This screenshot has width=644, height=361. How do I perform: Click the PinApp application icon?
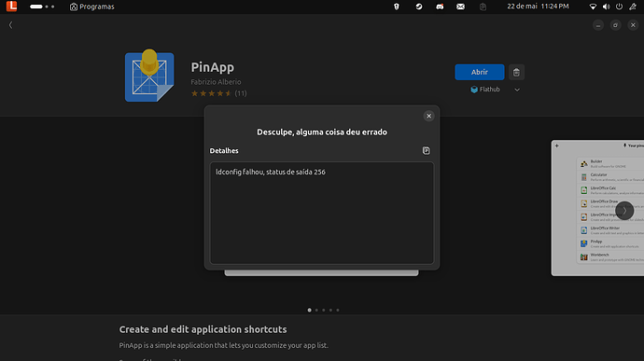(x=149, y=76)
